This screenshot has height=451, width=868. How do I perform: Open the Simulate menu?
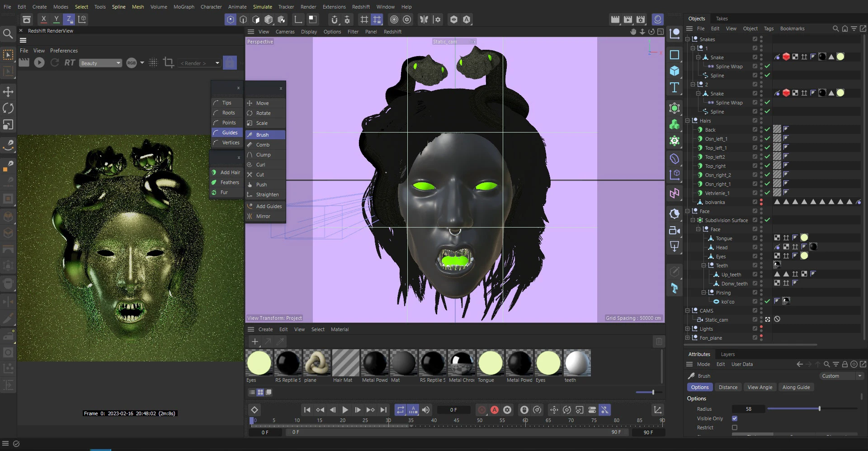pyautogui.click(x=262, y=7)
